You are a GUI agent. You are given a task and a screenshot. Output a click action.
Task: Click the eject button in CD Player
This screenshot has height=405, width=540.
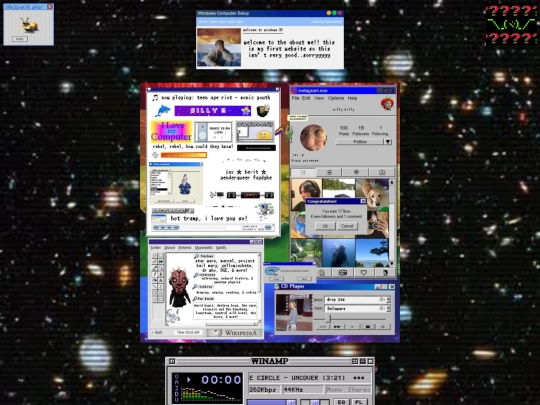[x=383, y=326]
